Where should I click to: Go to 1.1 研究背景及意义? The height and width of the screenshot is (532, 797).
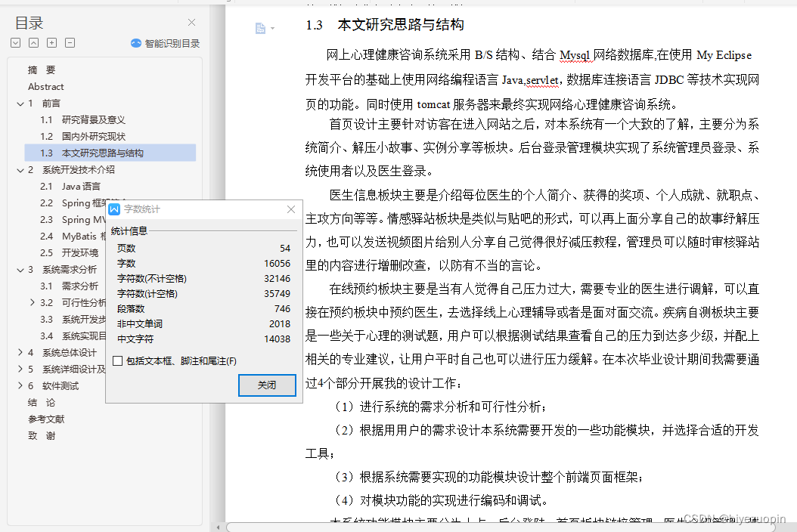[x=83, y=120]
